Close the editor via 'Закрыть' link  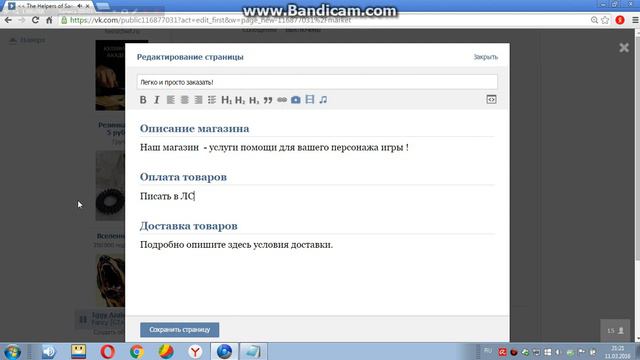pyautogui.click(x=486, y=57)
